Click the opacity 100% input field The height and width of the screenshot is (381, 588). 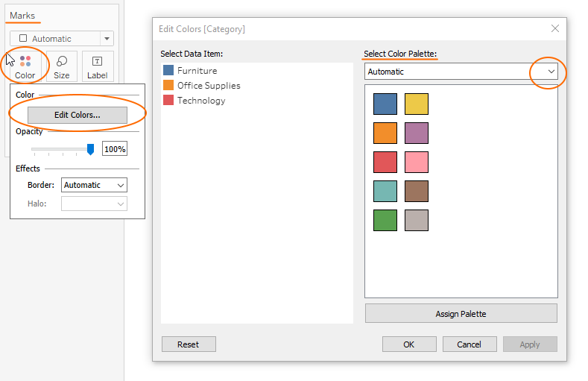(115, 149)
